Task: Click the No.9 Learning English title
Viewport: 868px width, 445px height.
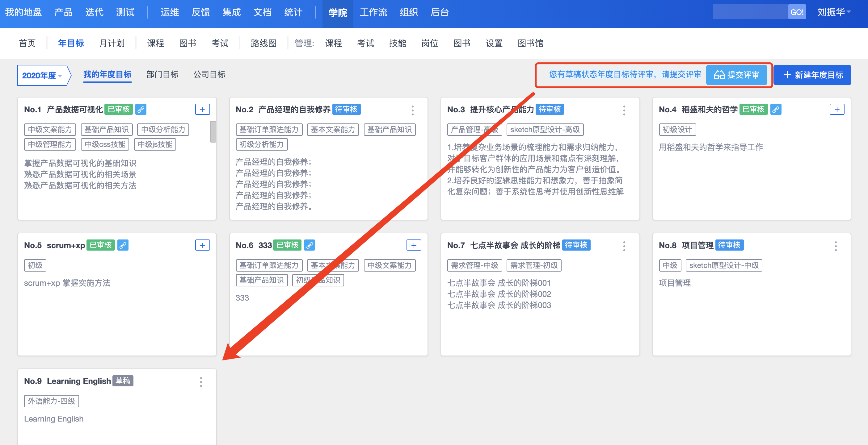Action: point(67,381)
